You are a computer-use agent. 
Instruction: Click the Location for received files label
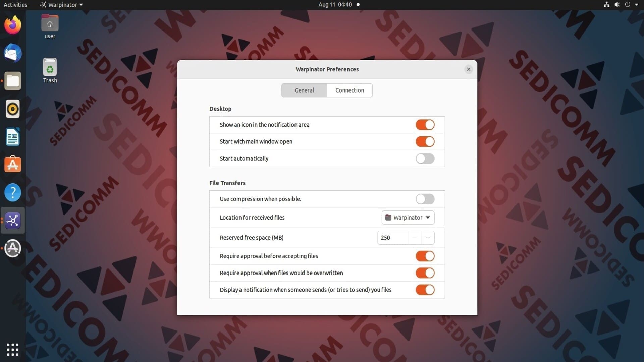[252, 218]
